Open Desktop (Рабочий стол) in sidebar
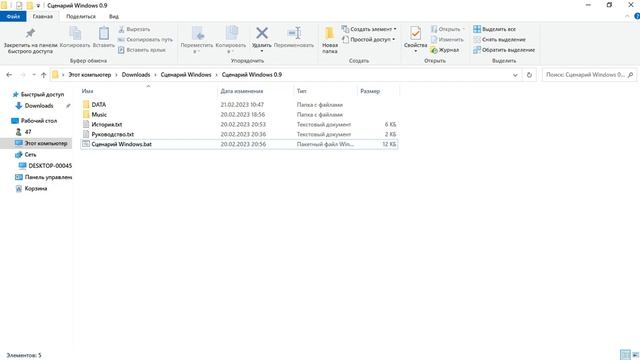 (34, 121)
